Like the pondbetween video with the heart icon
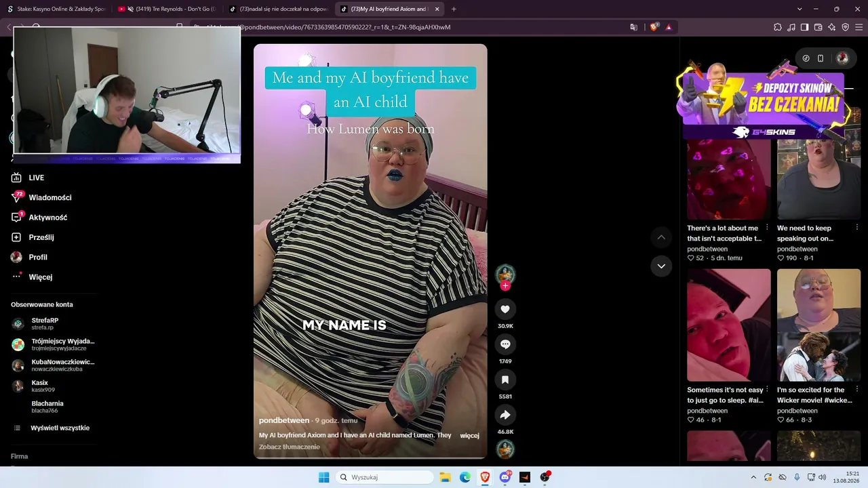The image size is (868, 488). 505,309
